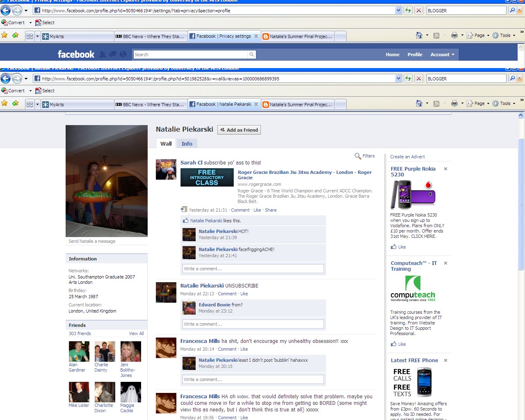The image size is (525, 420).
Task: Click Share on Sarah Cl's post
Action: point(271,210)
